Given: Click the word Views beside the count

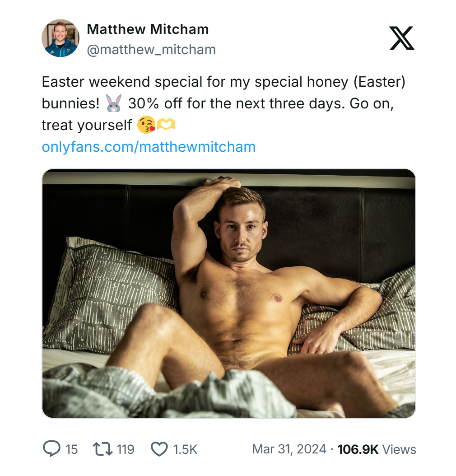Looking at the screenshot, I should click(399, 449).
